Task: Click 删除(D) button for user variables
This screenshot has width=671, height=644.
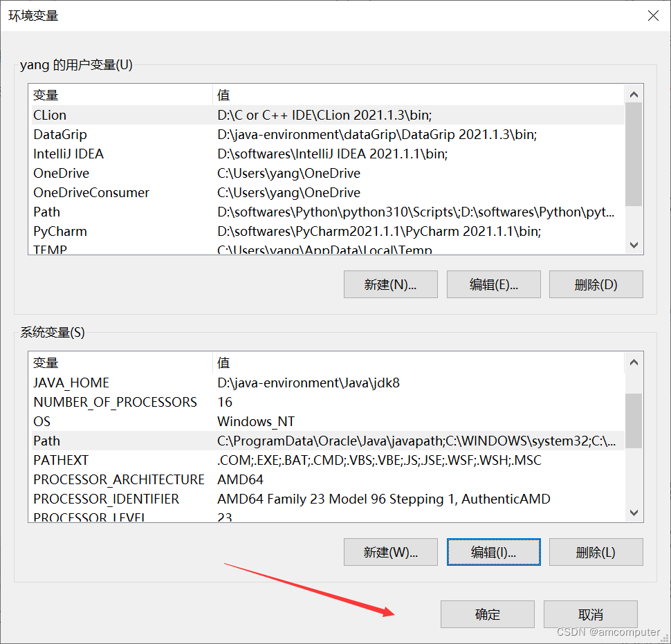Action: [596, 284]
